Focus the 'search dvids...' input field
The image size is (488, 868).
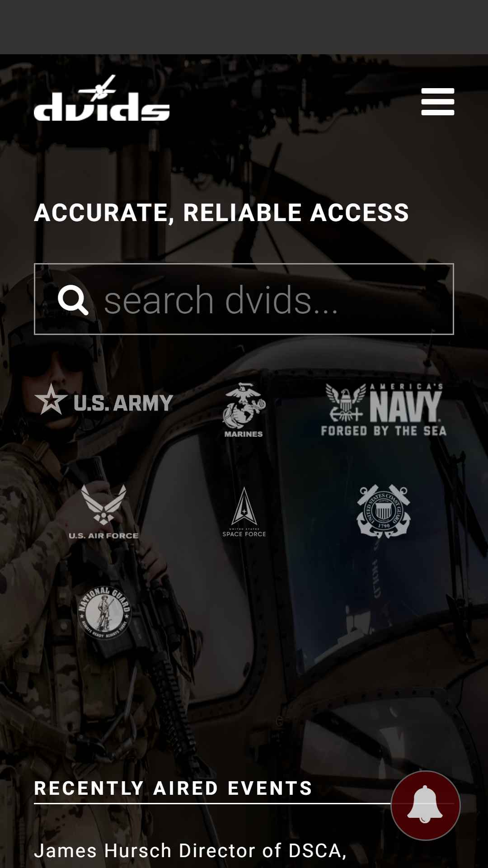coord(244,299)
